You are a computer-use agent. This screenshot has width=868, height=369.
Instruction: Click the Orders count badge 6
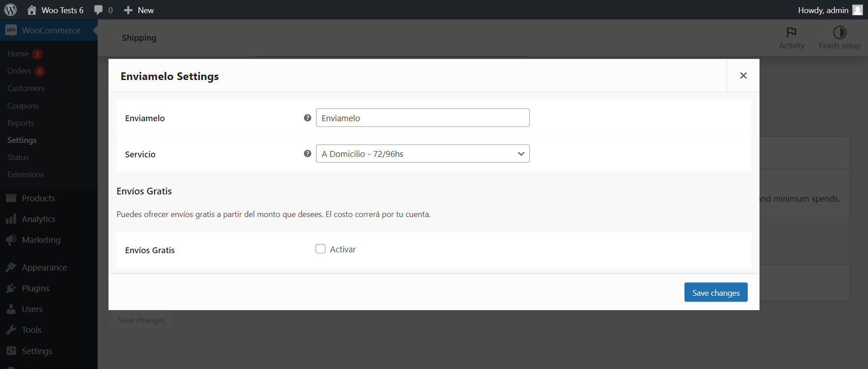click(x=40, y=71)
